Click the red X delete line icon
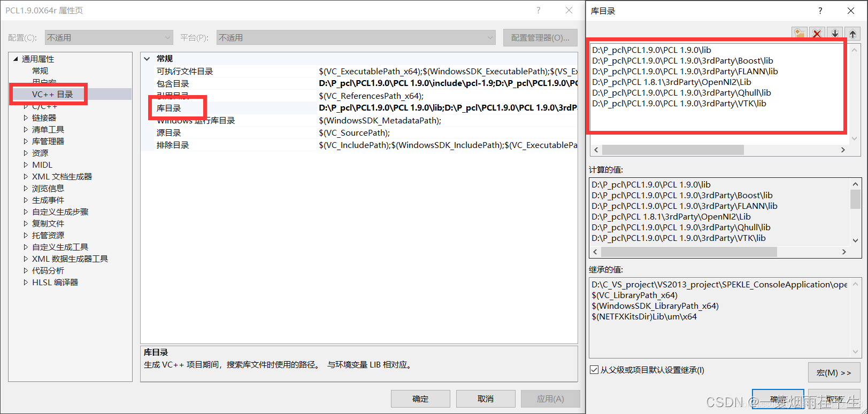Screen dimensions: 868x414 pos(817,33)
